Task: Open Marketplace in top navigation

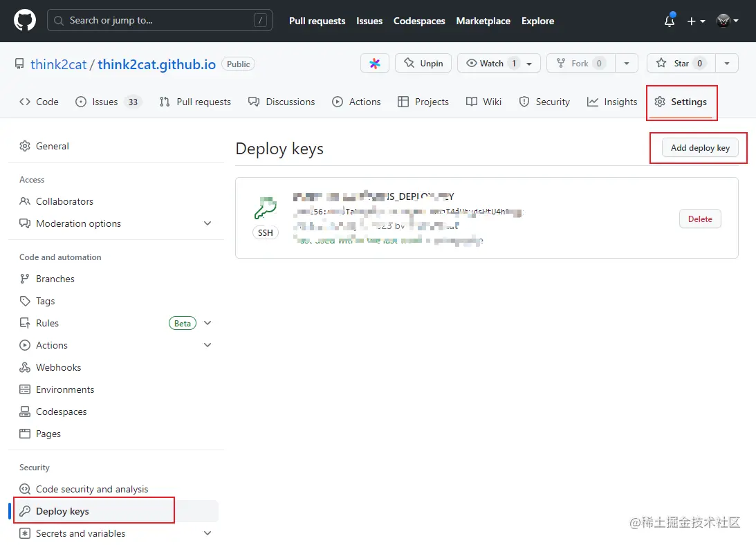Action: click(x=483, y=21)
